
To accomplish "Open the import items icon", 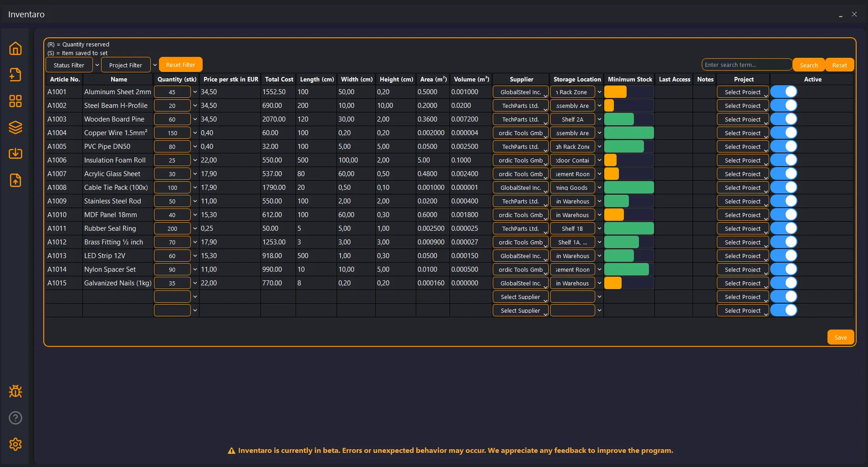I will click(15, 154).
